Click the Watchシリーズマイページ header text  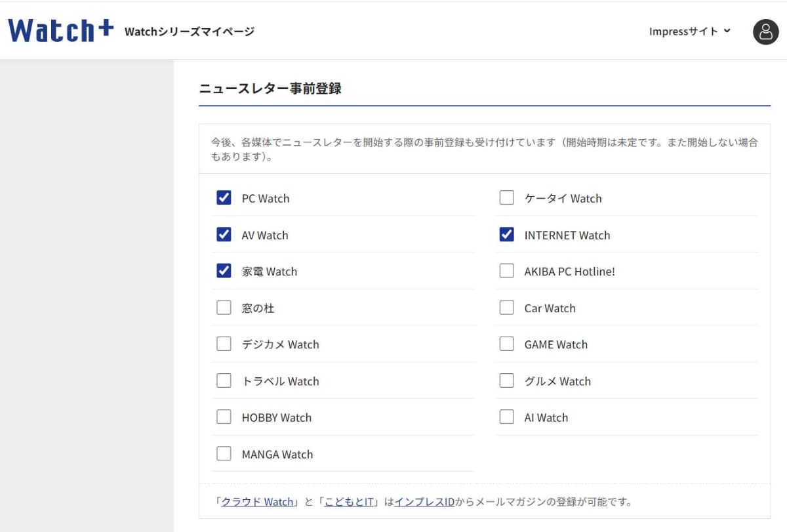(x=190, y=31)
